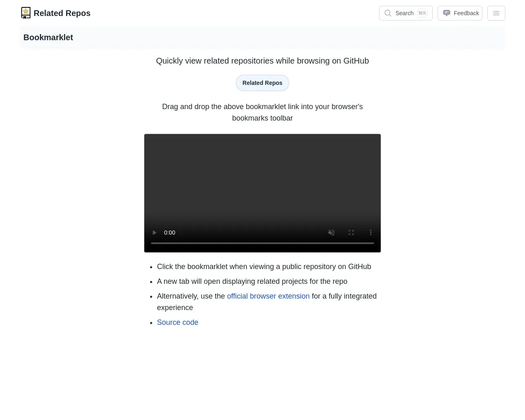Click the Related Repos bookmarklet pill

[262, 83]
